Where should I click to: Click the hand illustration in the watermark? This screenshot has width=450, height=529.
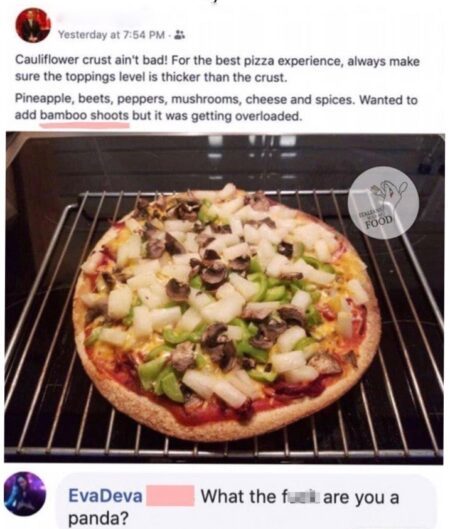pos(388,194)
